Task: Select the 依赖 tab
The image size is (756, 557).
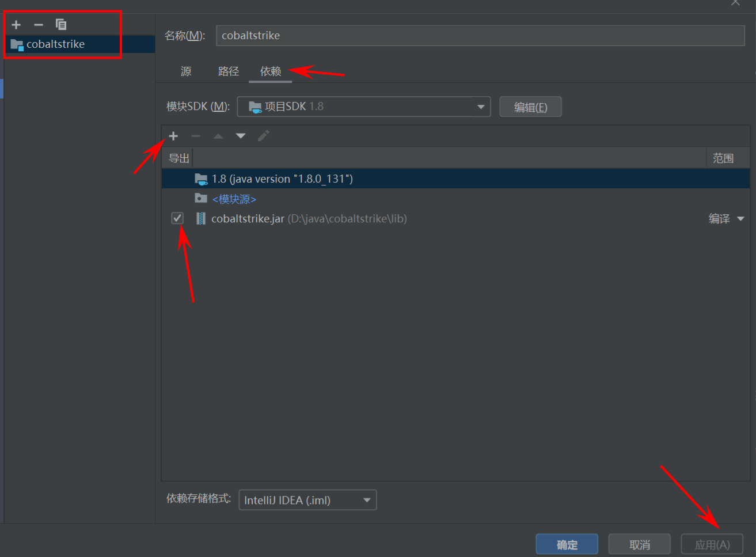Action: tap(271, 71)
